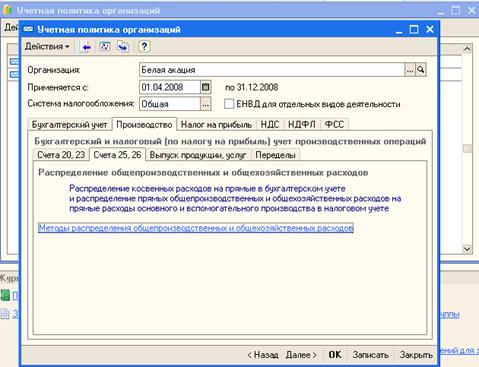
Task: Click magnifier icon beside organization field
Action: [421, 70]
